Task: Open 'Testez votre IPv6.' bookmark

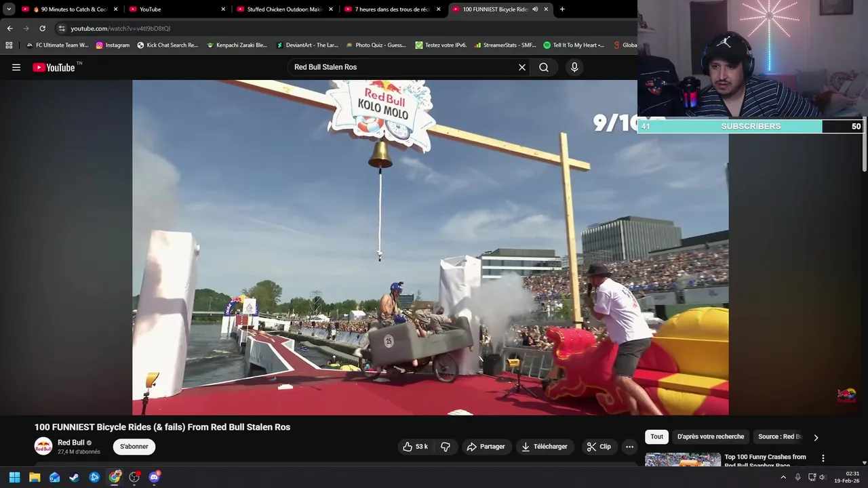Action: pos(441,45)
